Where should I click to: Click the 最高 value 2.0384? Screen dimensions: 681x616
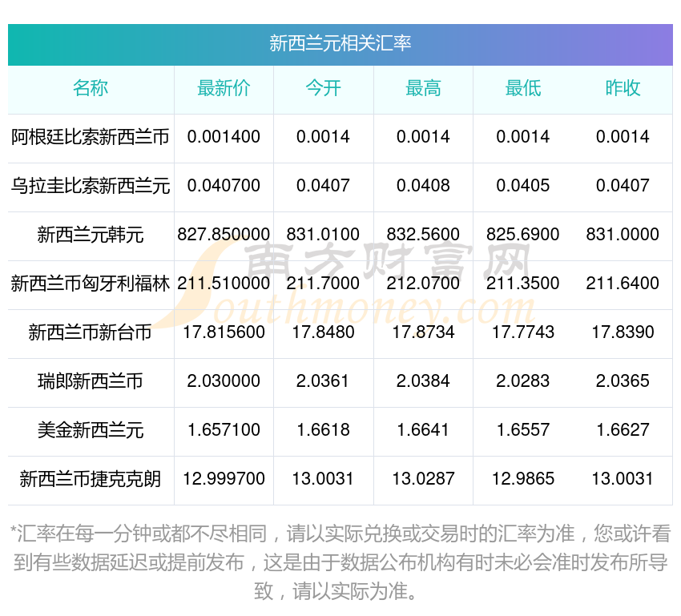point(423,381)
